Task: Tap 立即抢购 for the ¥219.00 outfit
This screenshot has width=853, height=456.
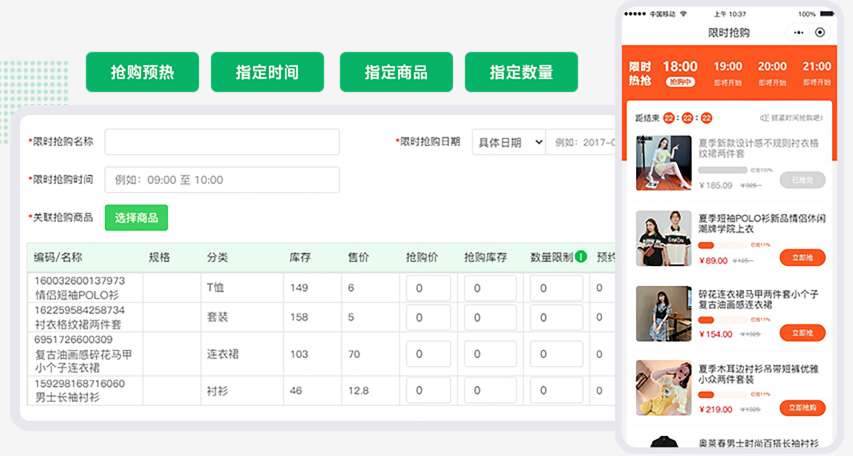Action: (802, 408)
